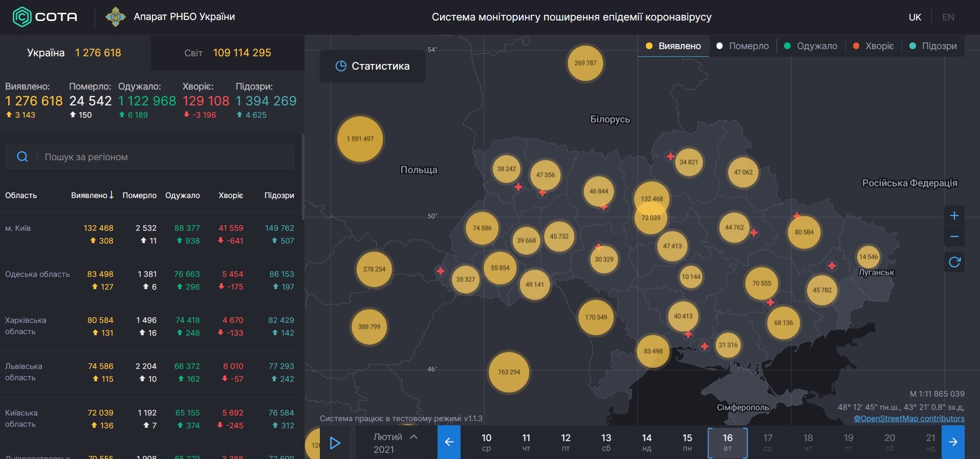This screenshot has height=459, width=980.
Task: Click the RNBO Ukraine emblem icon
Action: point(116,17)
